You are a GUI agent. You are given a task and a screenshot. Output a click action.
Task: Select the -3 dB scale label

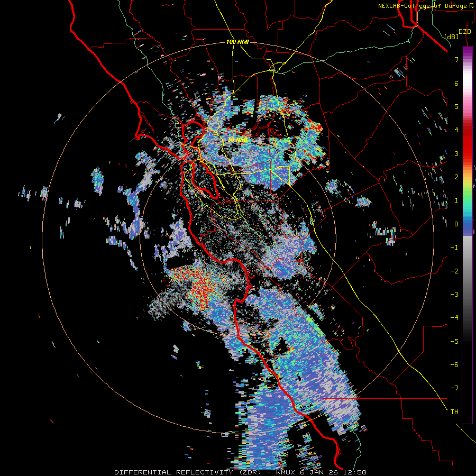click(454, 295)
